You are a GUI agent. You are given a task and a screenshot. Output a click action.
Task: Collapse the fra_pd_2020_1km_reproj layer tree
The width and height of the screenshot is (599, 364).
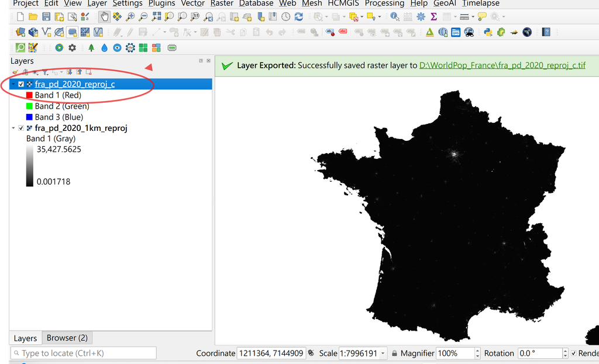pos(13,128)
